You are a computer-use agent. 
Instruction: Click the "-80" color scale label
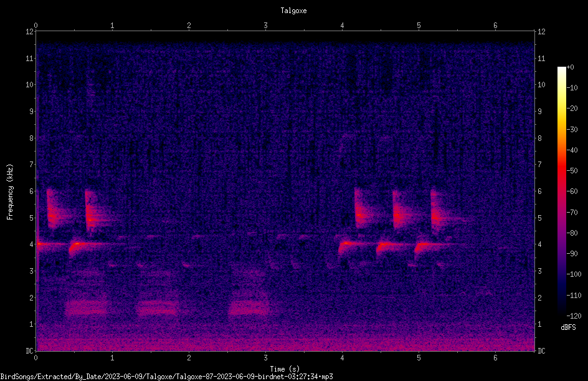click(572, 233)
